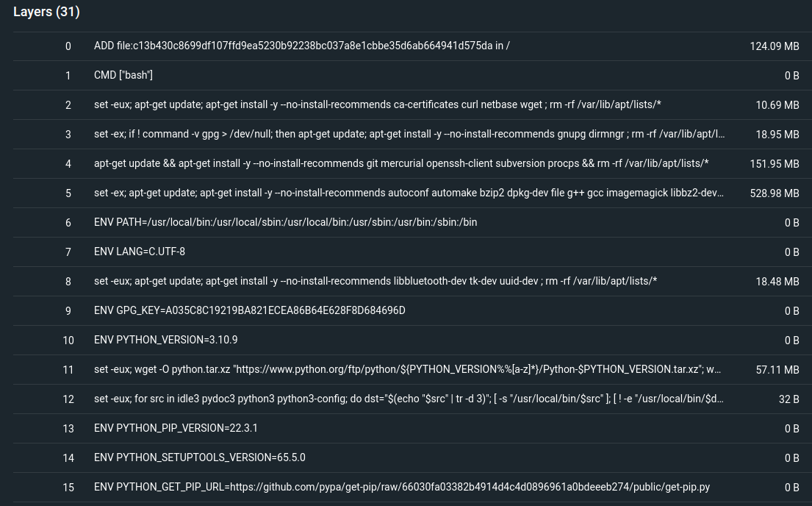The image size is (812, 506).
Task: Select layer 2 installing ca-certificates and curl
Action: (x=377, y=104)
